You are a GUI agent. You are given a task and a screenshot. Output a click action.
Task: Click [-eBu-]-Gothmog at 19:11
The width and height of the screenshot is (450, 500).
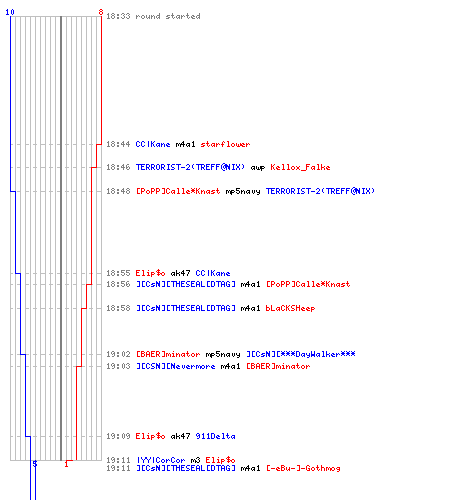tap(303, 468)
